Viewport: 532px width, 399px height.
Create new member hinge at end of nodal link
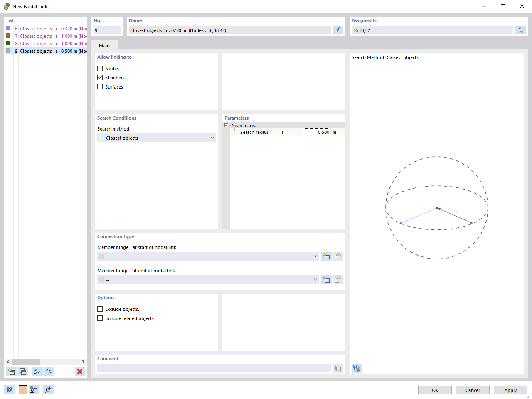click(x=326, y=279)
